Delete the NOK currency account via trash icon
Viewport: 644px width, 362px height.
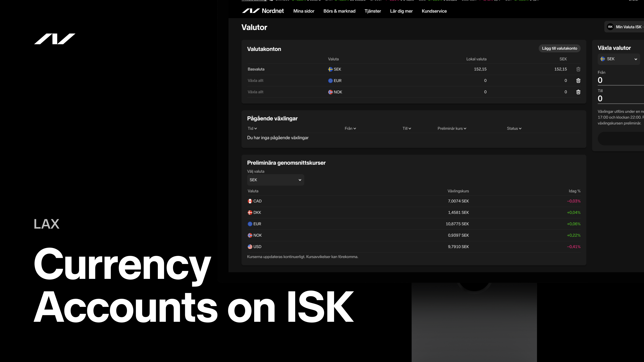click(x=578, y=92)
